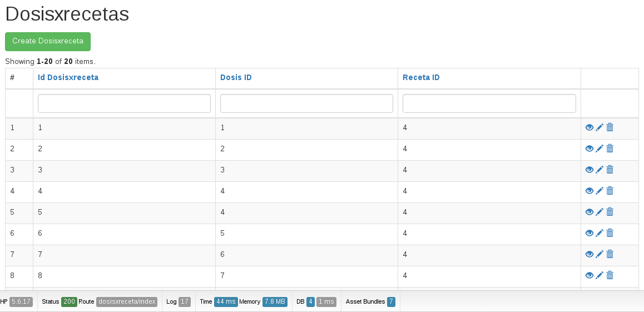Click the pencil icon for row 5
This screenshot has width=644, height=312.
[600, 212]
